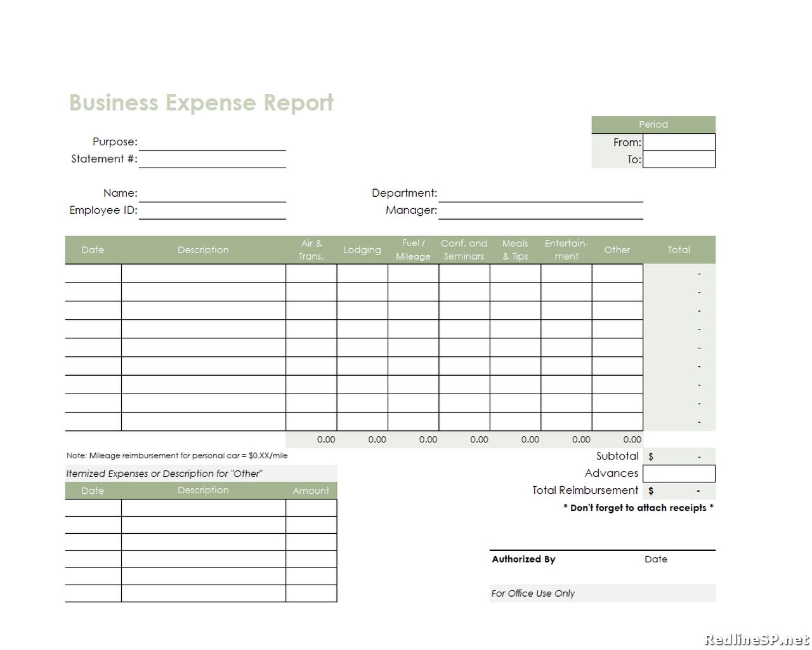
Task: Select the Name field line
Action: point(213,194)
